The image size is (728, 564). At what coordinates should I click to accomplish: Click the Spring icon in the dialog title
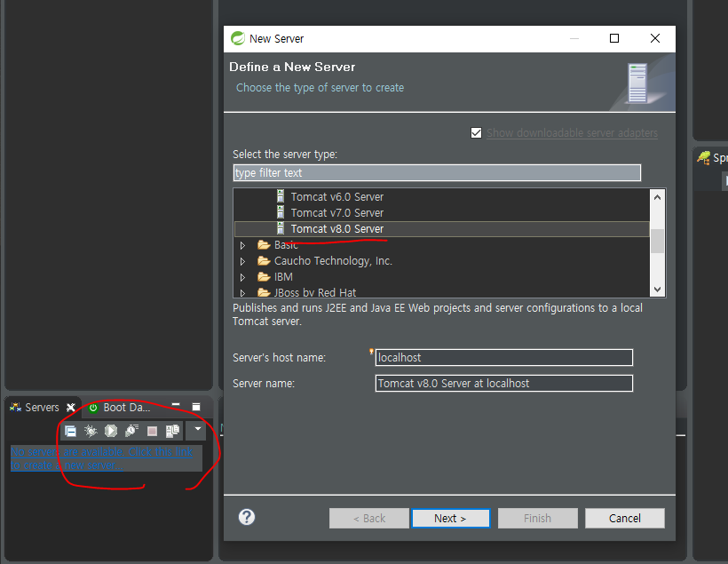tap(238, 38)
